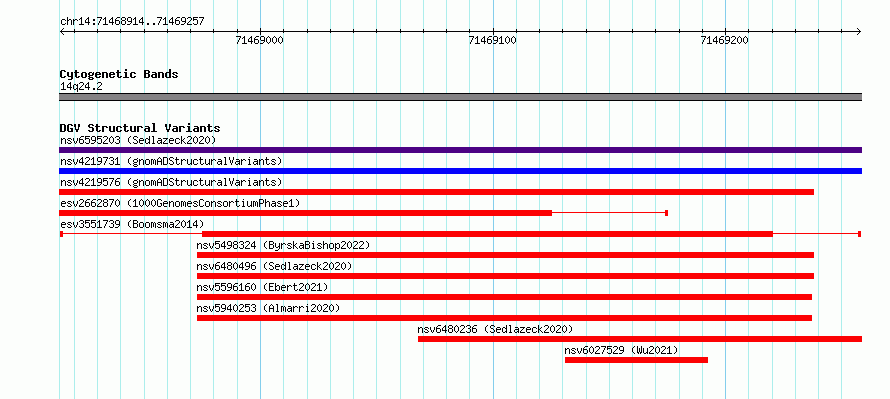Select the red esv3551739 variant bar
Image resolution: width=890 pixels, height=399 pixels.
coord(460,234)
